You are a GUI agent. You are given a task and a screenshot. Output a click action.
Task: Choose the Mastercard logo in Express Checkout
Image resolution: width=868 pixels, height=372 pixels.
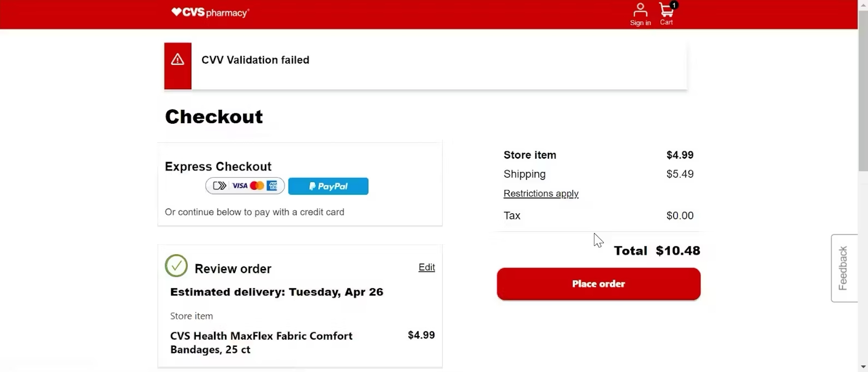pos(257,186)
